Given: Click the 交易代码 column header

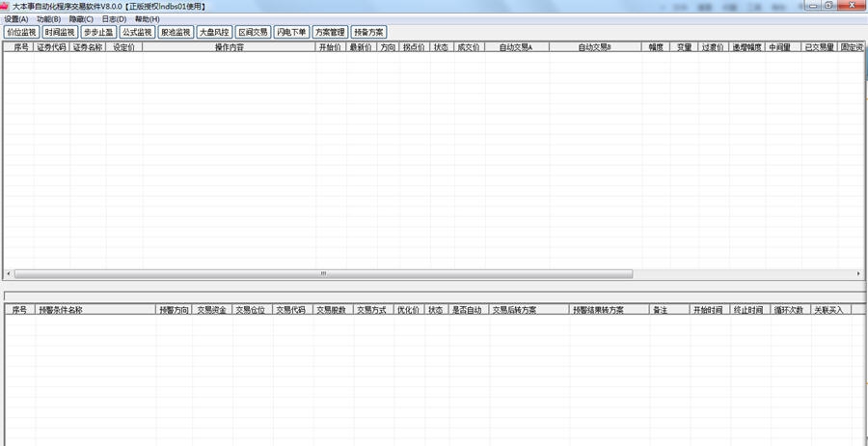Looking at the screenshot, I should pyautogui.click(x=292, y=310).
